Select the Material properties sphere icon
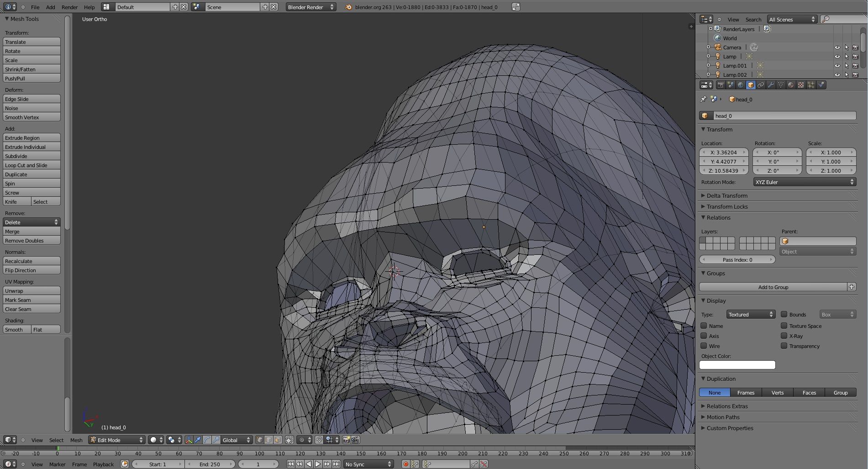 point(791,85)
